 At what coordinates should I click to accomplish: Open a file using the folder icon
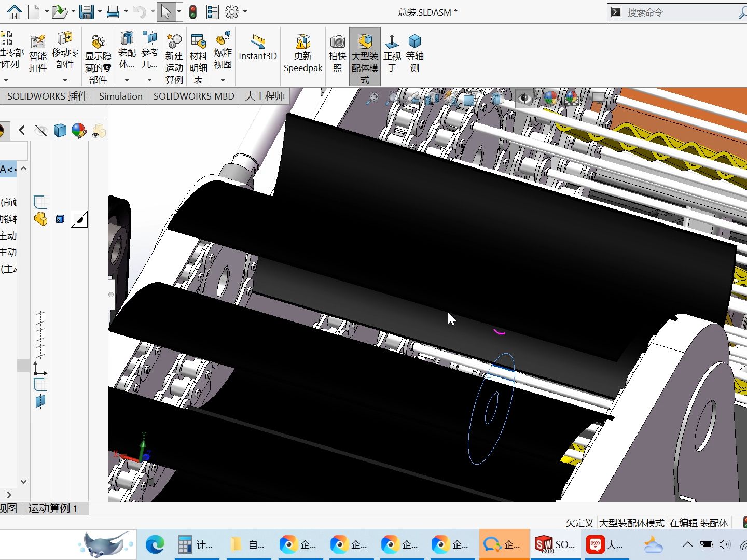(60, 11)
